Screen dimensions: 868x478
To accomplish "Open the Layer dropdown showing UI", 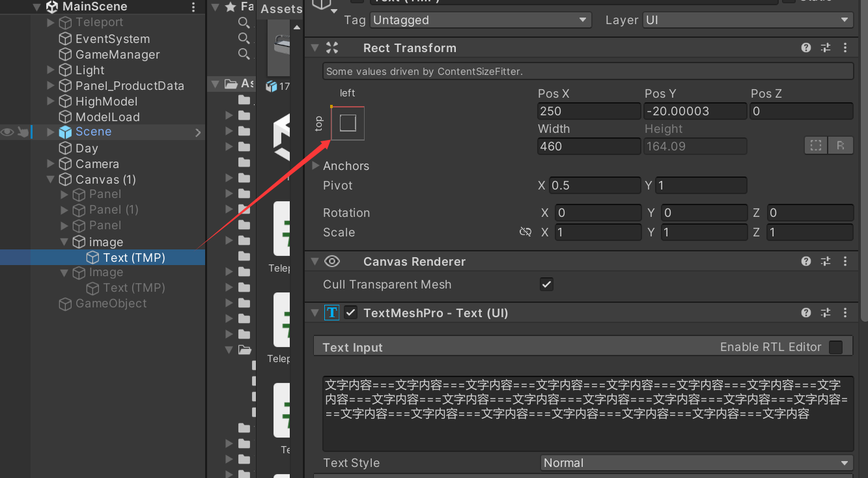I will click(748, 20).
